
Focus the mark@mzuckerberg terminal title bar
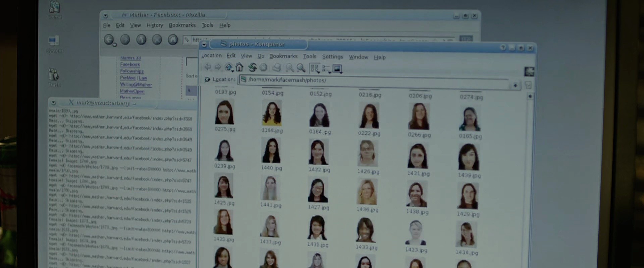pyautogui.click(x=122, y=103)
